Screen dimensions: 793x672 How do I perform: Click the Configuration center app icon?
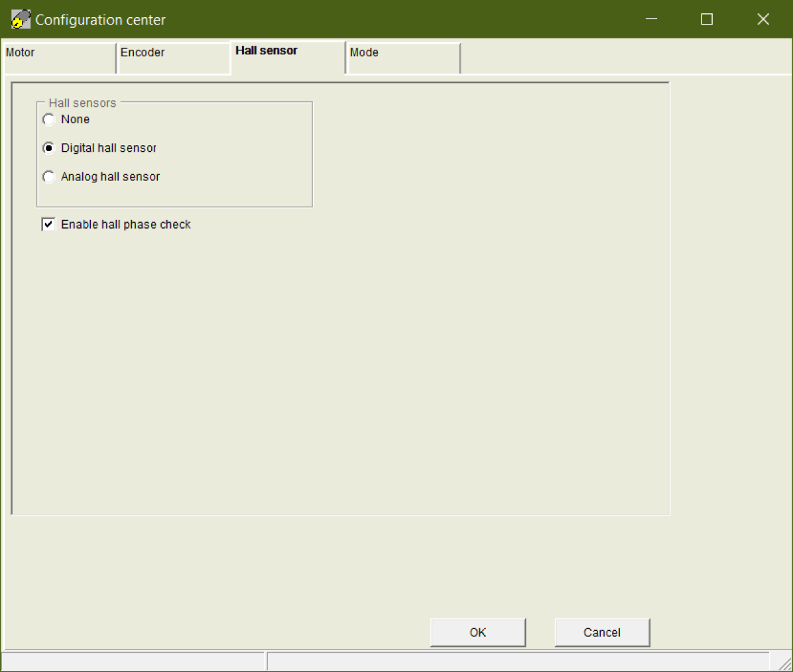click(x=21, y=20)
